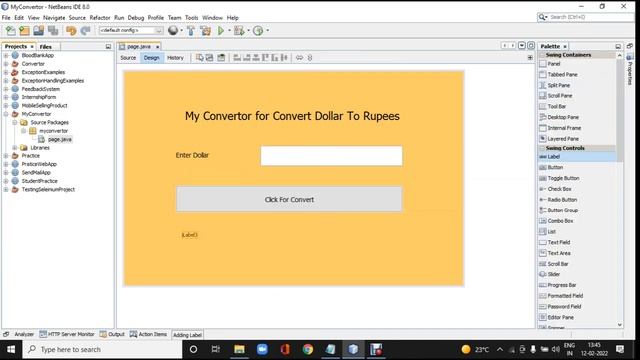Open dropdown arrow next to Debug Project
Image resolution: width=640 pixels, height=360 pixels.
[x=248, y=31]
